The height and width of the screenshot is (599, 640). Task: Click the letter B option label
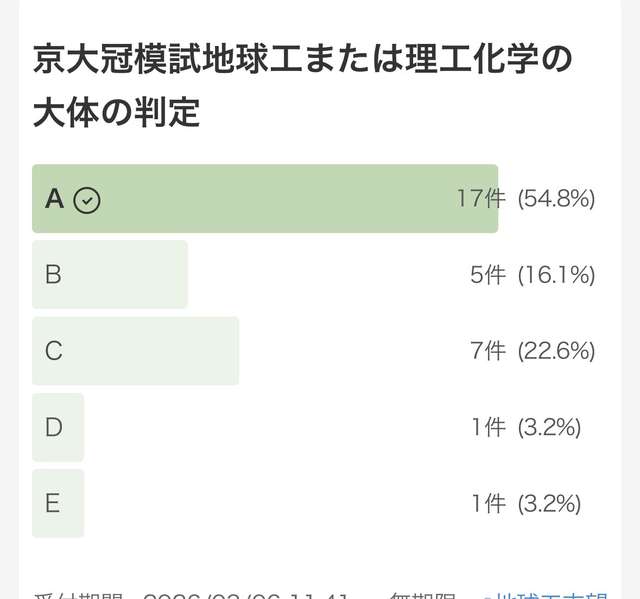click(53, 274)
